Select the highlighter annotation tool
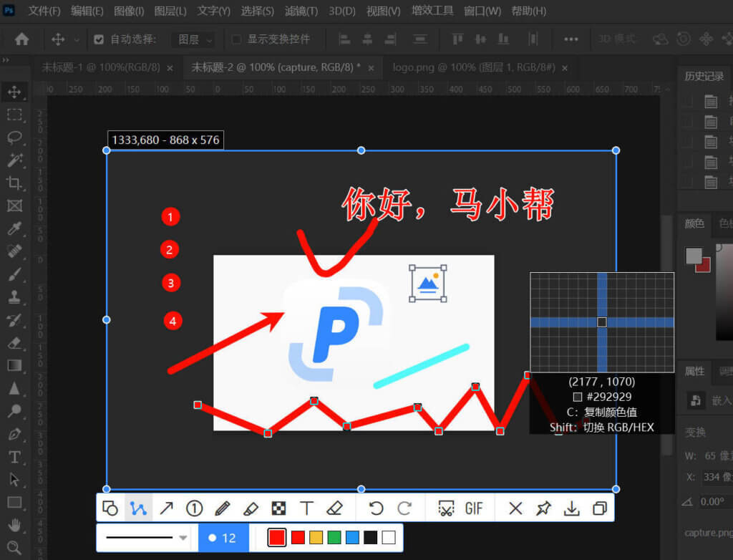This screenshot has height=560, width=733. [251, 508]
